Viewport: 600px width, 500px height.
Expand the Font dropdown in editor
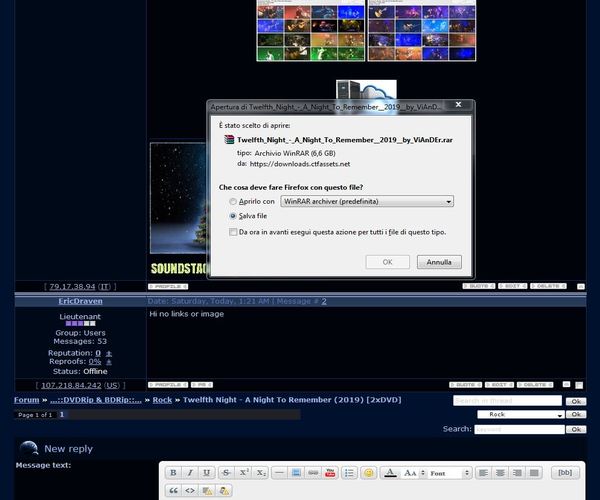click(x=448, y=473)
